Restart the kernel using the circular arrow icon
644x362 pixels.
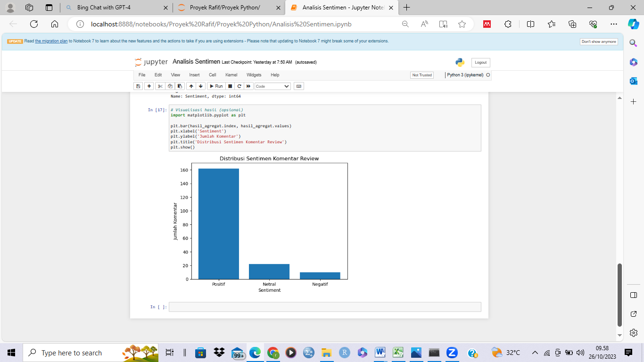[x=239, y=86]
